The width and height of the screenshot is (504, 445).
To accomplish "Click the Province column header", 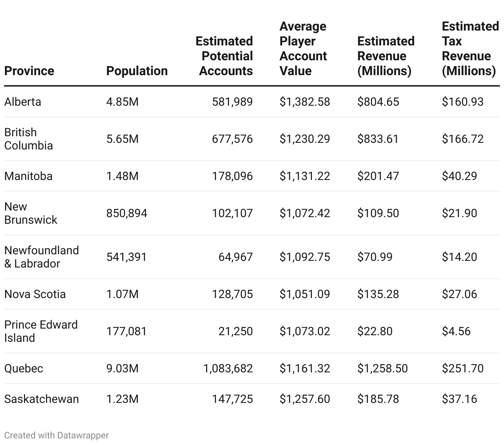I will pyautogui.click(x=29, y=71).
